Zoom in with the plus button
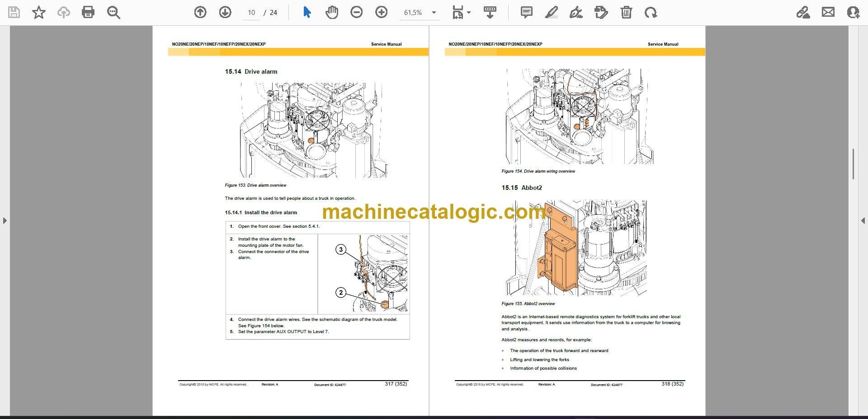Image resolution: width=868 pixels, height=419 pixels. (x=382, y=12)
